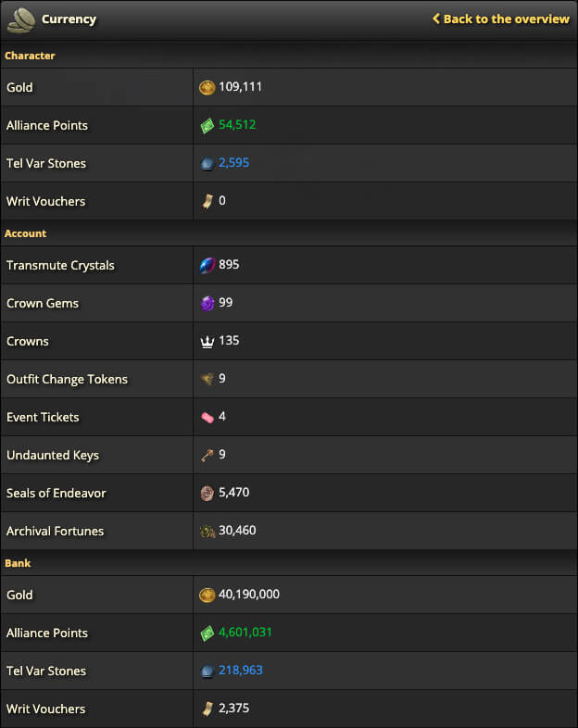Click the Transmute Crystals icon beside 895

pyautogui.click(x=207, y=265)
